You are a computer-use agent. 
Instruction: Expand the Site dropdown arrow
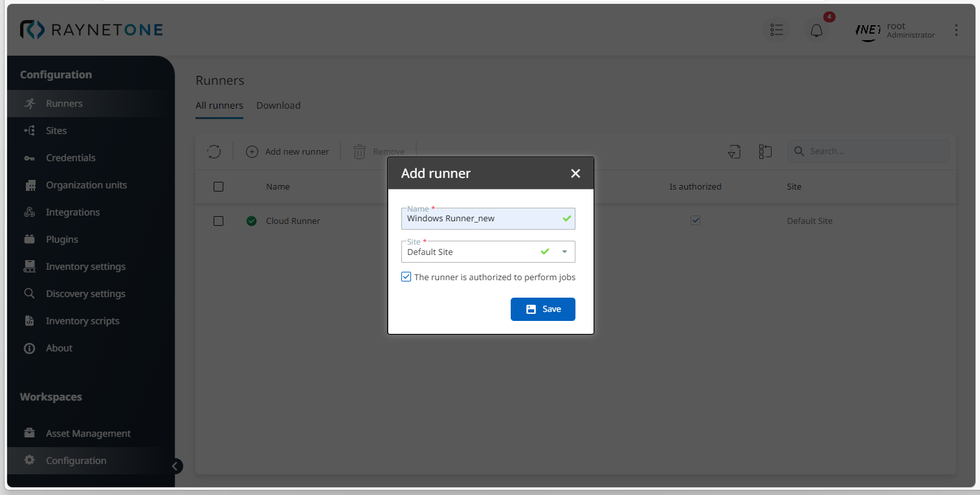pyautogui.click(x=564, y=252)
